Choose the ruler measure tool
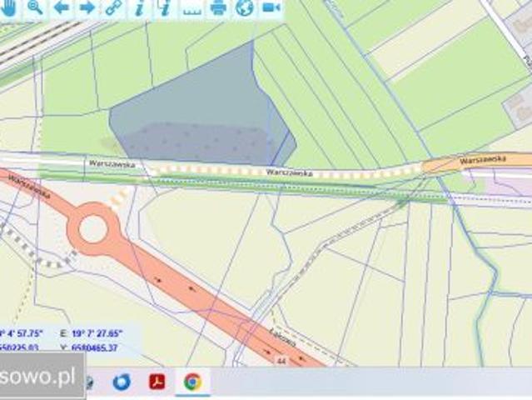Image resolution: width=532 pixels, height=400 pixels. coord(192,10)
